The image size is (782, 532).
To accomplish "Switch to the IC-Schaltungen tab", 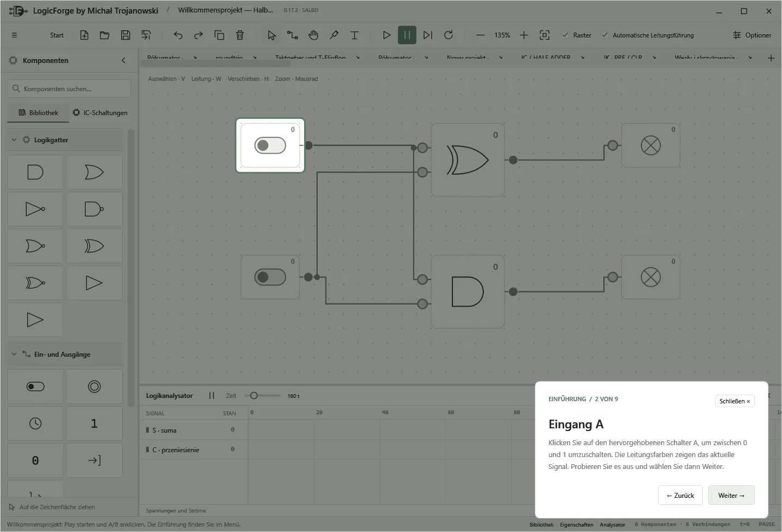I will tap(100, 113).
